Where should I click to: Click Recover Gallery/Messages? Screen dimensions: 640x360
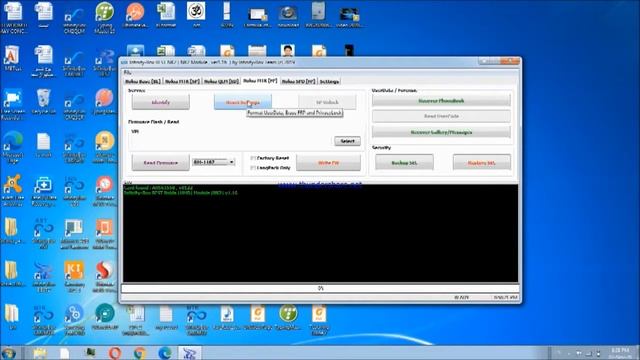pos(441,132)
